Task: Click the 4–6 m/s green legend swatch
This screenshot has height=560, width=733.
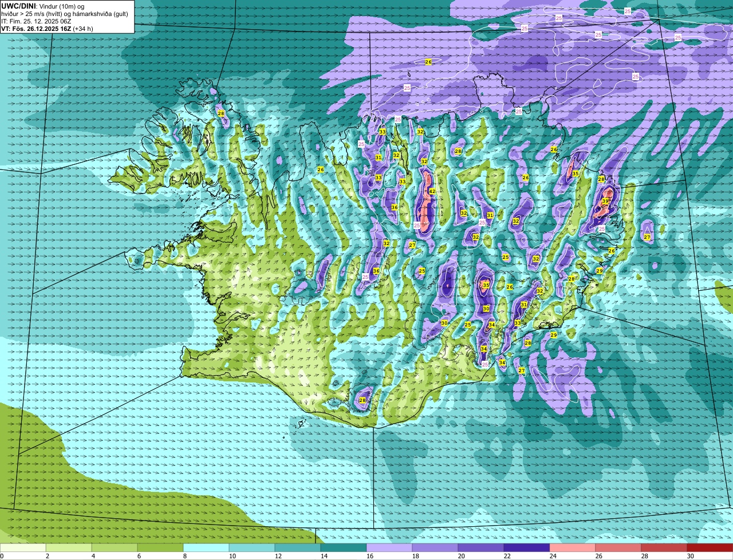Action: coord(115,547)
